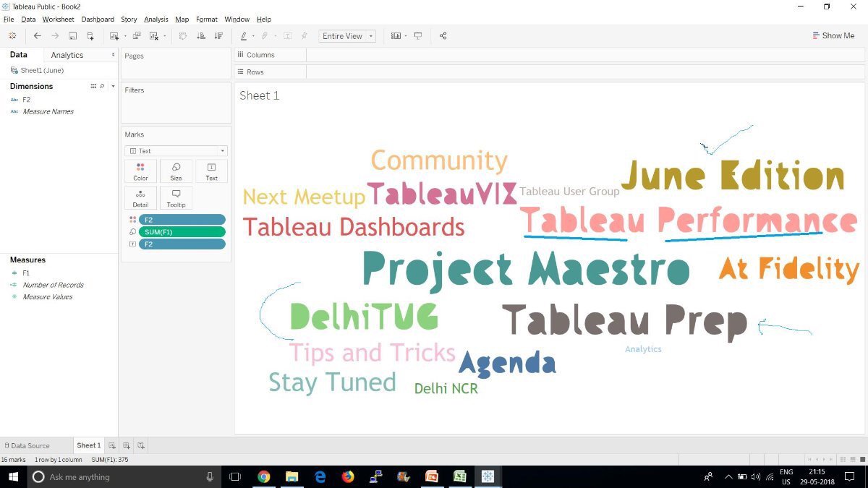Screen dimensions: 868x488
Task: Select the F2 pill on Text
Action: click(x=182, y=244)
